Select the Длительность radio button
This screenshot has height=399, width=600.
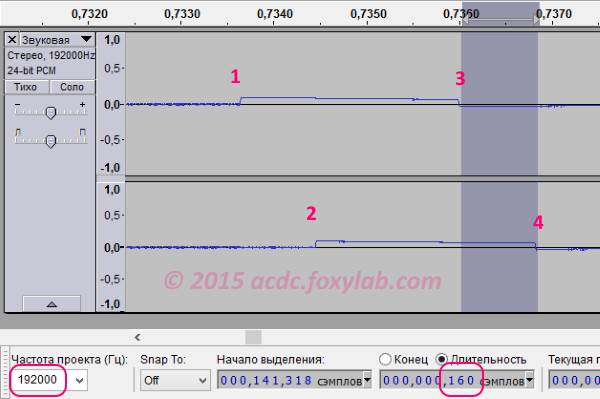coord(442,359)
